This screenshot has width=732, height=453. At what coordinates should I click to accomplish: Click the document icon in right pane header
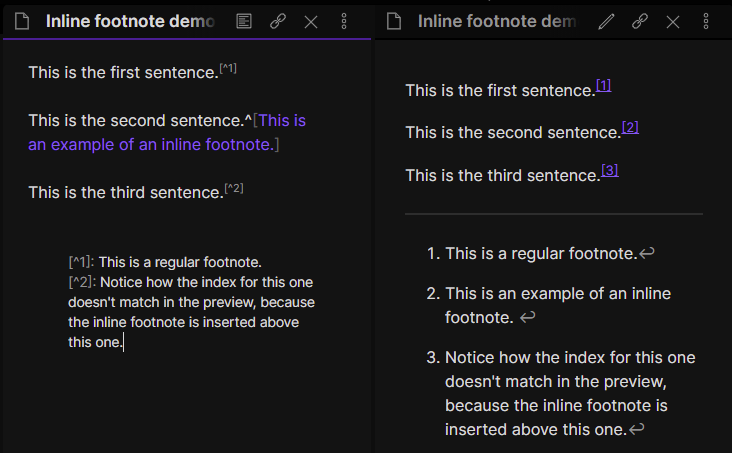(394, 21)
